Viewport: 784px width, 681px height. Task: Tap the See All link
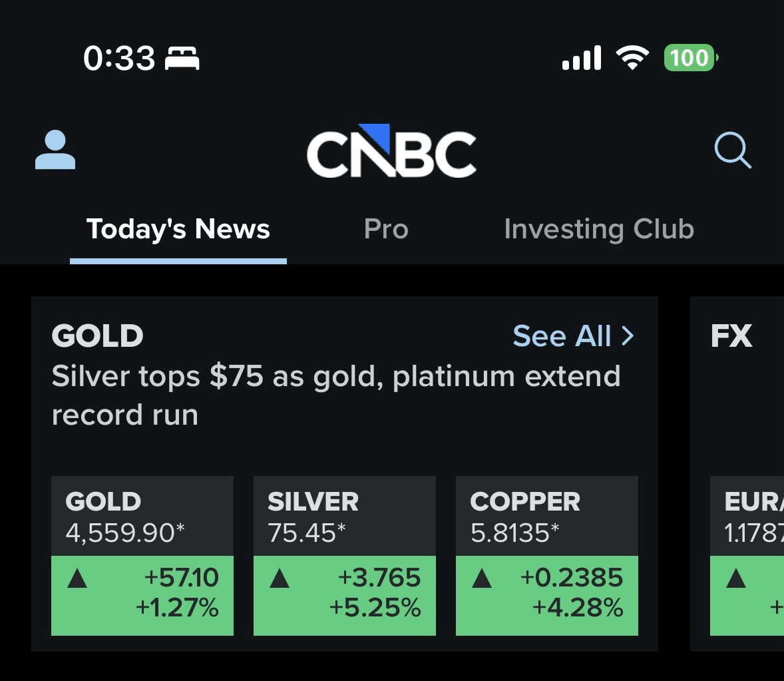562,336
